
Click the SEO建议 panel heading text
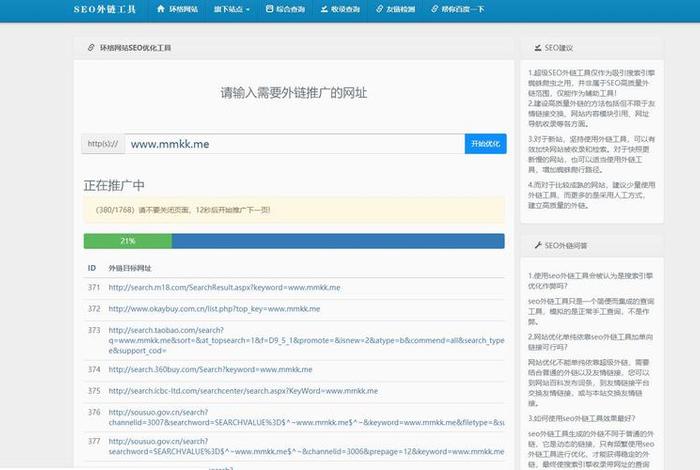coord(558,48)
